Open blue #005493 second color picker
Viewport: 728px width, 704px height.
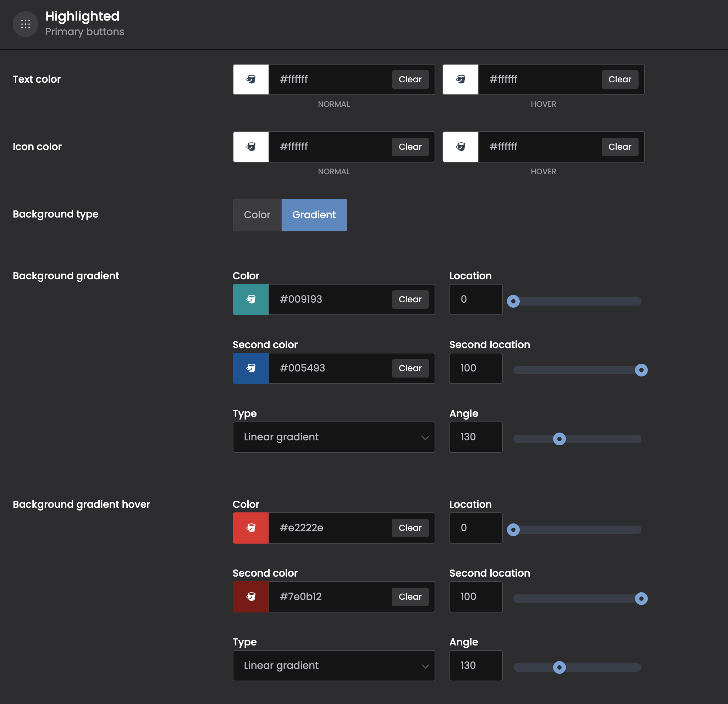251,368
